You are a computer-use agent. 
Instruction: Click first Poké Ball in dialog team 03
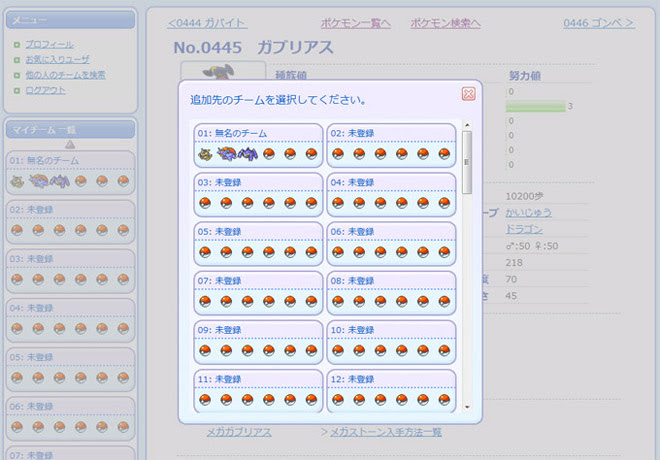click(x=205, y=203)
